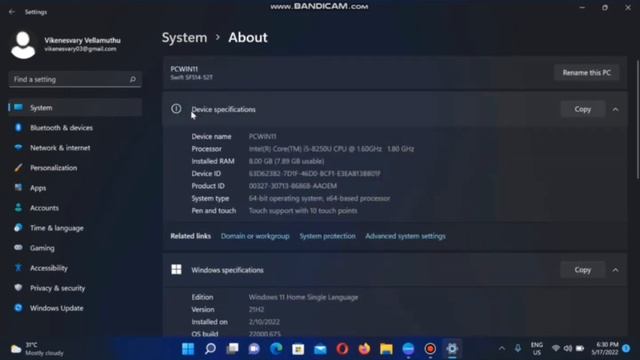Select Gaming in the sidebar
640x360 pixels.
tap(75, 248)
